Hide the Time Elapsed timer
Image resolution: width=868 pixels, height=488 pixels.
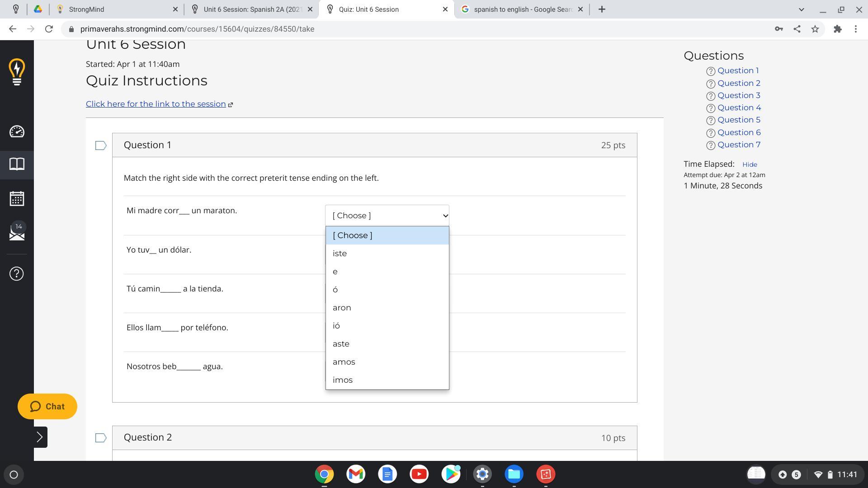tap(749, 164)
